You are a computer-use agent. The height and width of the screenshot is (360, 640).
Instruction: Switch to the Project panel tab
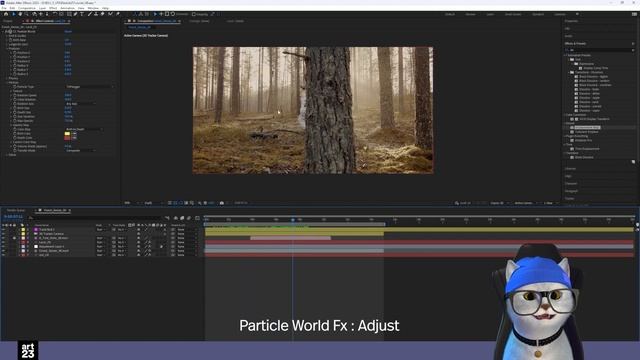(x=8, y=21)
